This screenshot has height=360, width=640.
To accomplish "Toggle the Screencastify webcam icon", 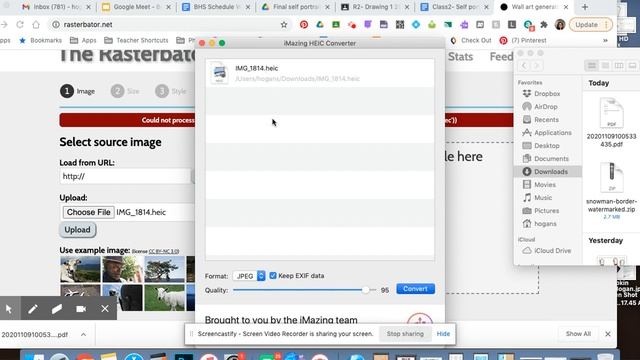I will pos(81,309).
